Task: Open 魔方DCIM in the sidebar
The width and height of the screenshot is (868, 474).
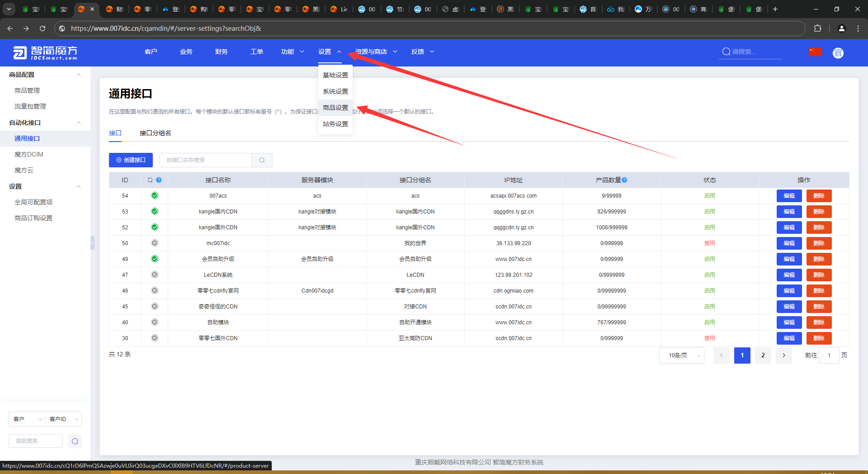Action: point(29,154)
